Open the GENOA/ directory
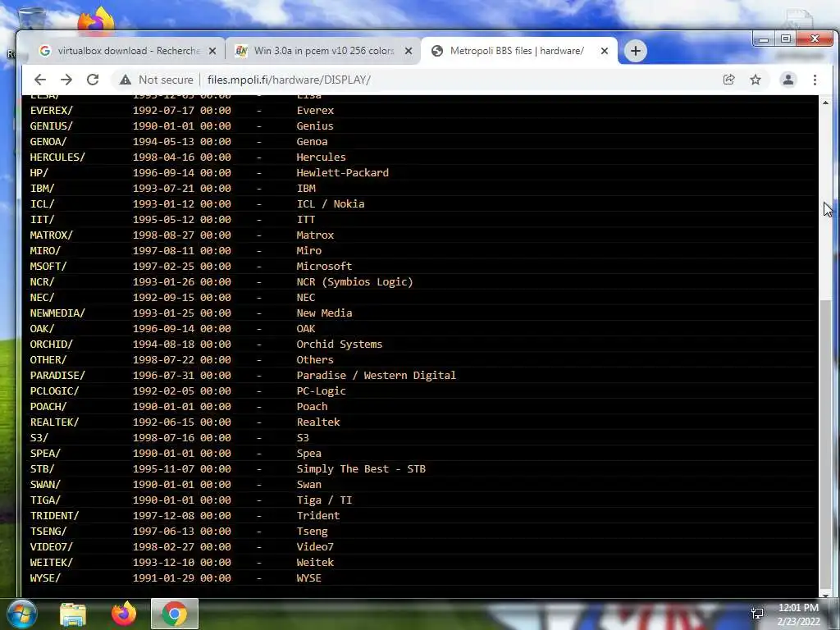Screen dimensions: 840x630 (48, 141)
